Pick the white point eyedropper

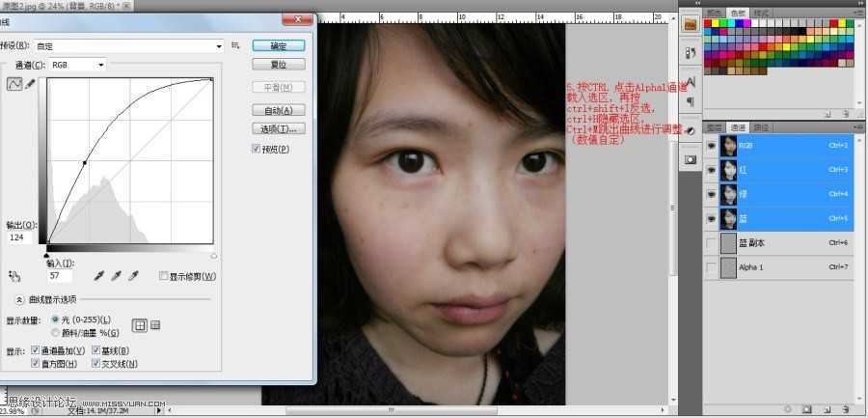click(x=133, y=275)
